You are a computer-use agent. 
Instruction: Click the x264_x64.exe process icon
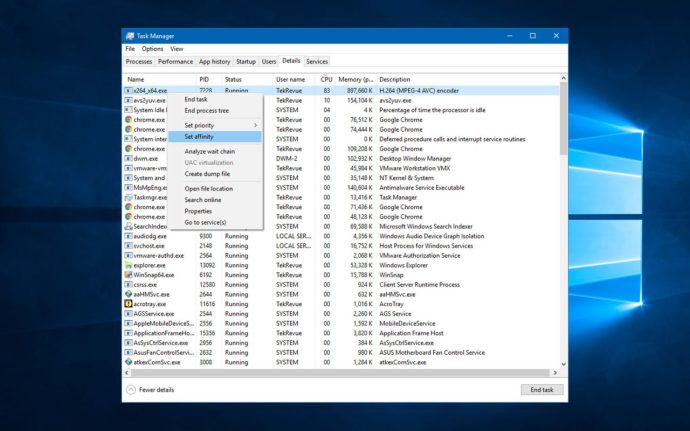[x=128, y=91]
